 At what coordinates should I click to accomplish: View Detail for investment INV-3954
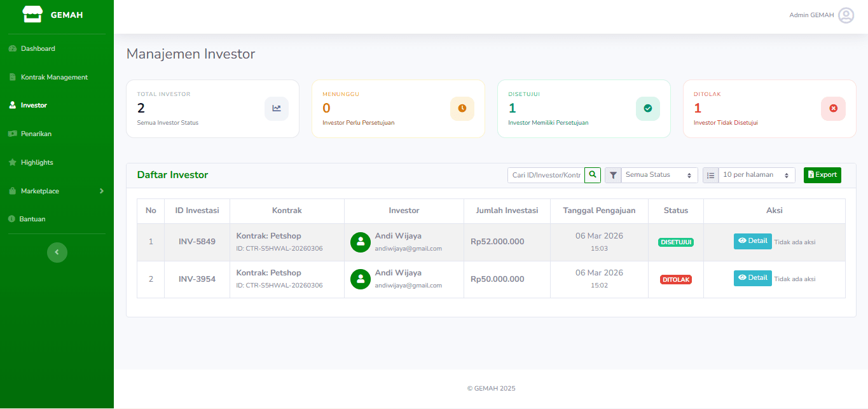pos(752,278)
